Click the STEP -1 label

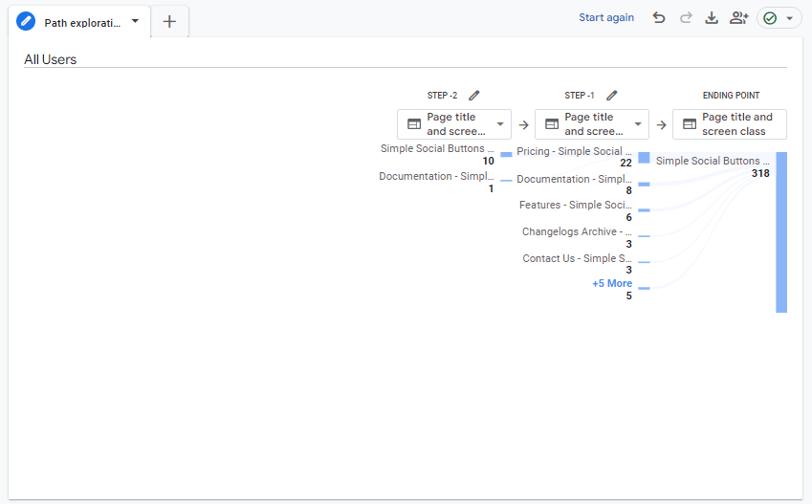[x=580, y=96]
